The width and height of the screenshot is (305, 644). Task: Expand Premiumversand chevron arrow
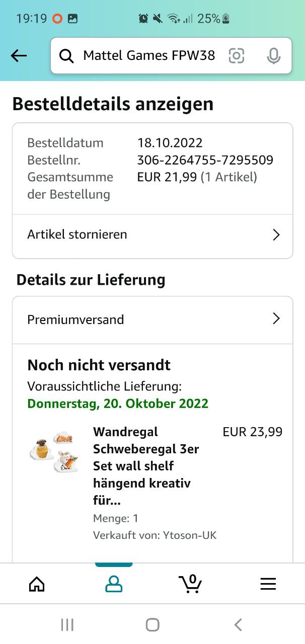point(276,319)
